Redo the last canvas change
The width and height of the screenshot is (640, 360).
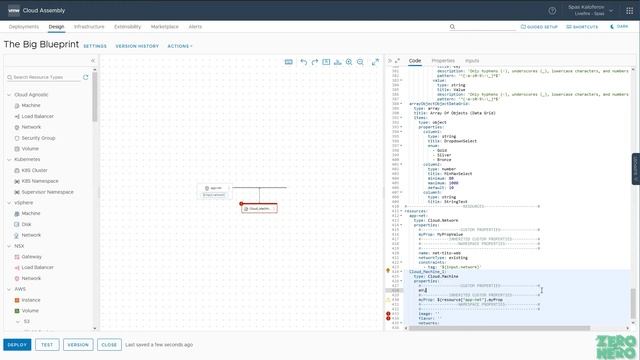coord(315,62)
